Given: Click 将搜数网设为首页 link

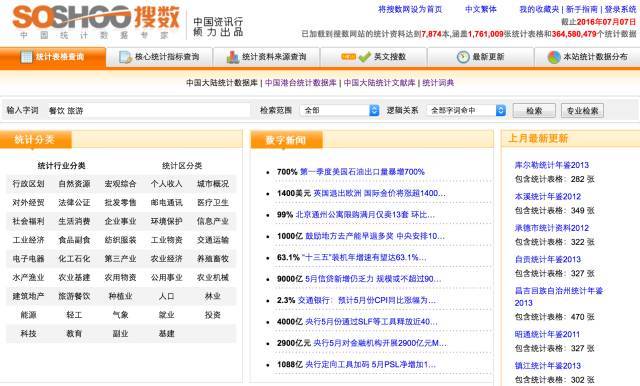Looking at the screenshot, I should (410, 9).
